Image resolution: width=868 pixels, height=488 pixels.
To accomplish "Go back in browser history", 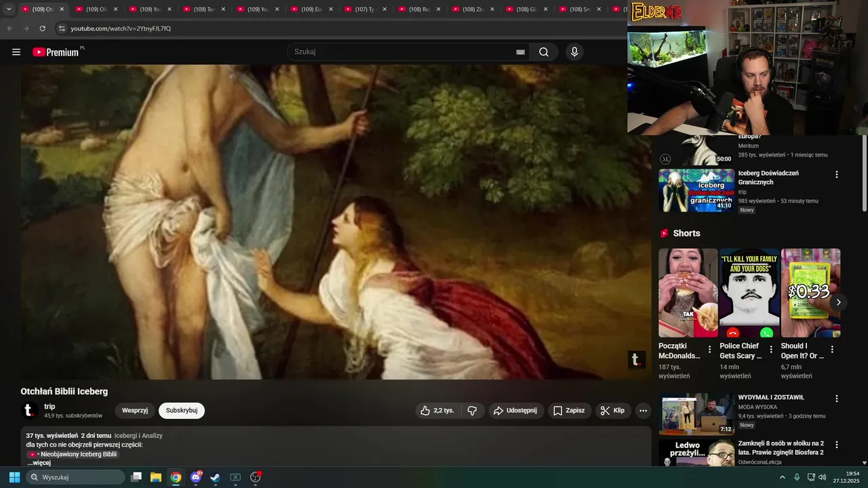I will (x=9, y=28).
